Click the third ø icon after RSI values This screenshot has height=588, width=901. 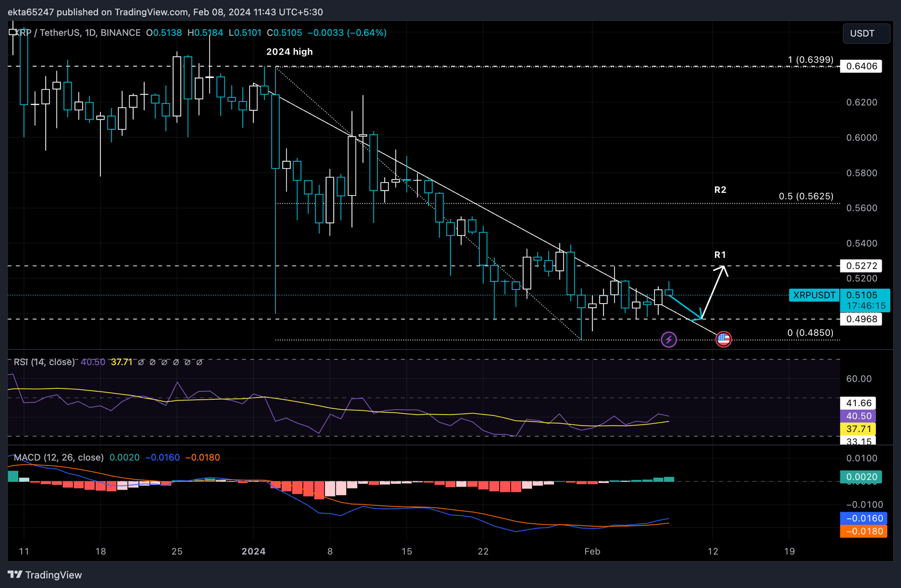(165, 362)
